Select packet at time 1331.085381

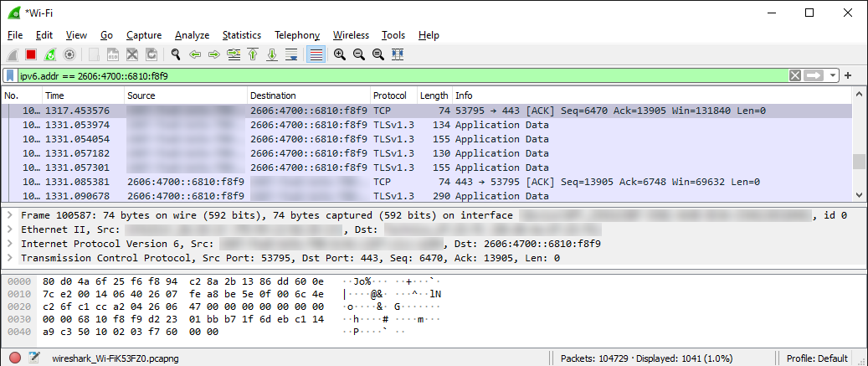(x=428, y=182)
